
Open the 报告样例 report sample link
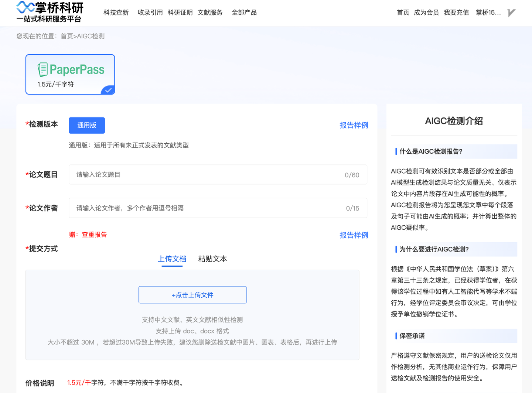pos(354,125)
